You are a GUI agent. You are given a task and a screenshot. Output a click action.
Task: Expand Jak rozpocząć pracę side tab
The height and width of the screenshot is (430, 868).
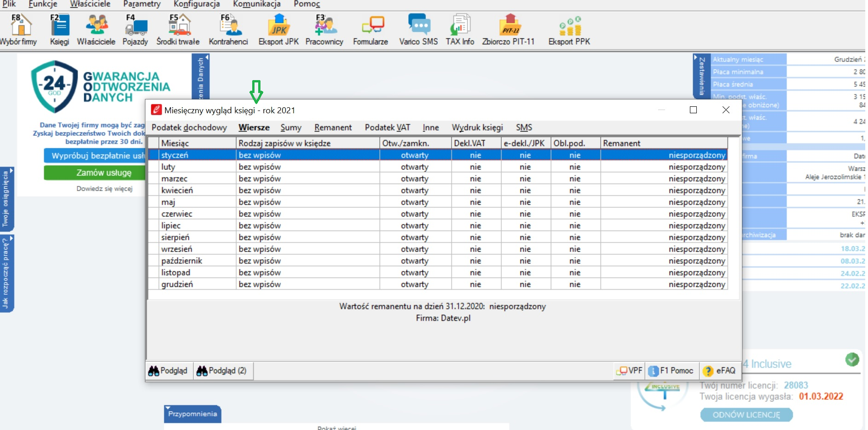6,273
